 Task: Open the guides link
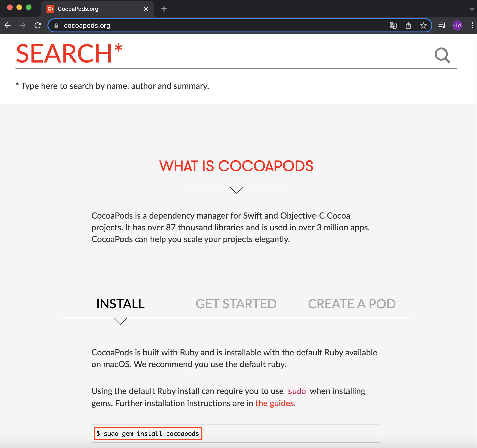click(274, 403)
